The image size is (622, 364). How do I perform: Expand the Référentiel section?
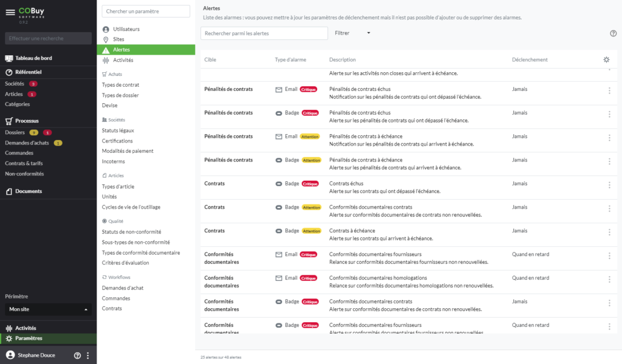[x=28, y=72]
